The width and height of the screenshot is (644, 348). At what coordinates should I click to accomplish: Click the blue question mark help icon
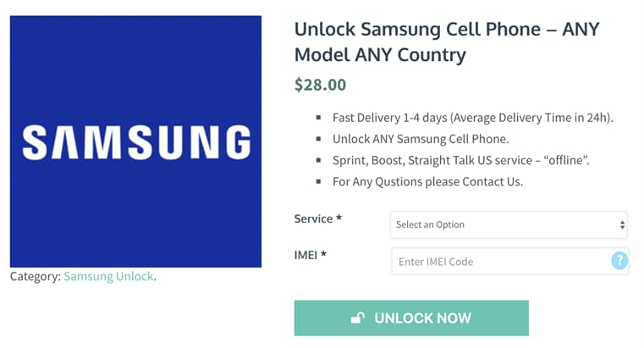click(x=619, y=261)
